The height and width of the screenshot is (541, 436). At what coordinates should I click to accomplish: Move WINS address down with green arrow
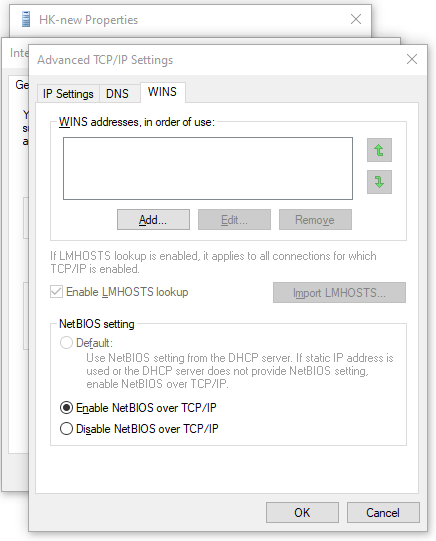(379, 182)
